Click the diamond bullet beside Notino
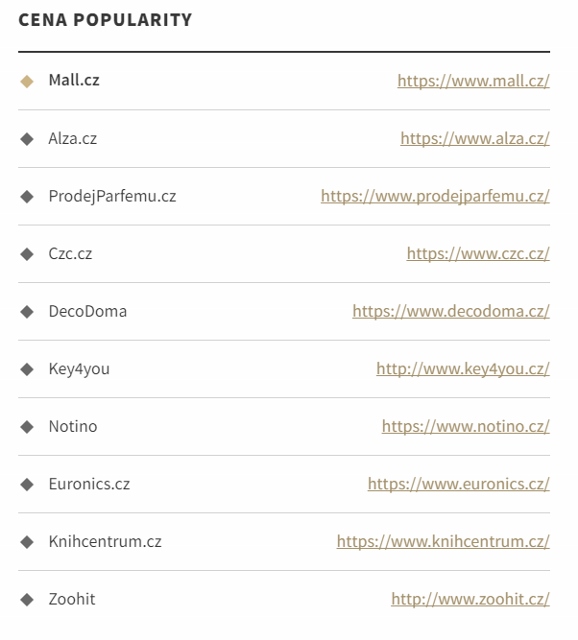 tap(27, 427)
